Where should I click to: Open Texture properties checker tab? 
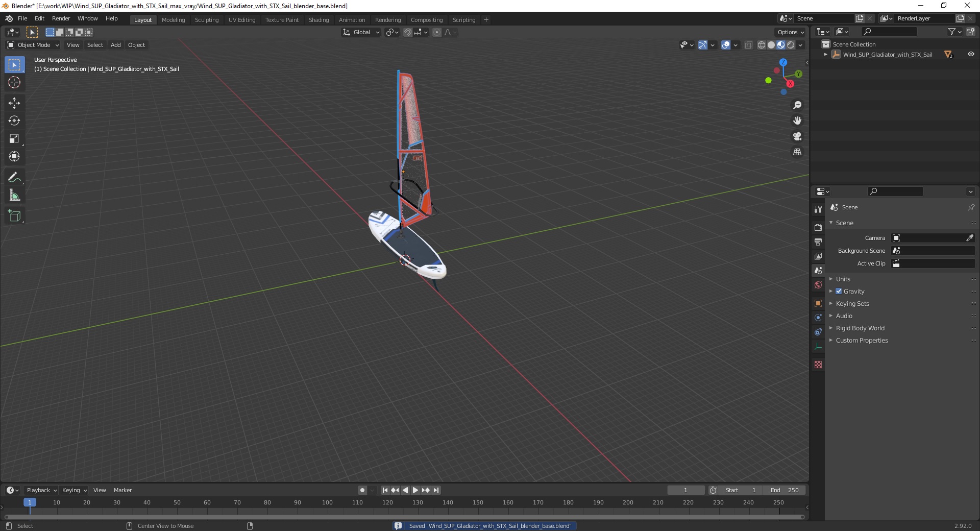coord(818,365)
